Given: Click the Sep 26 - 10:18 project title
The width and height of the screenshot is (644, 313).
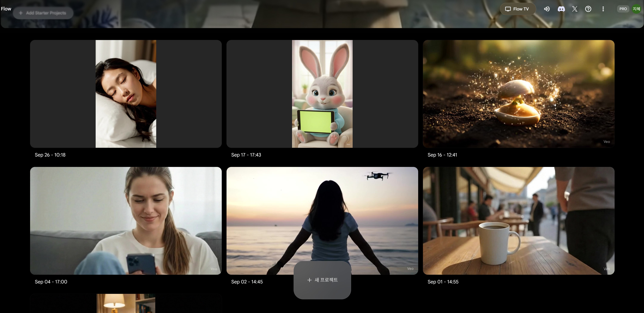Looking at the screenshot, I should (50, 155).
